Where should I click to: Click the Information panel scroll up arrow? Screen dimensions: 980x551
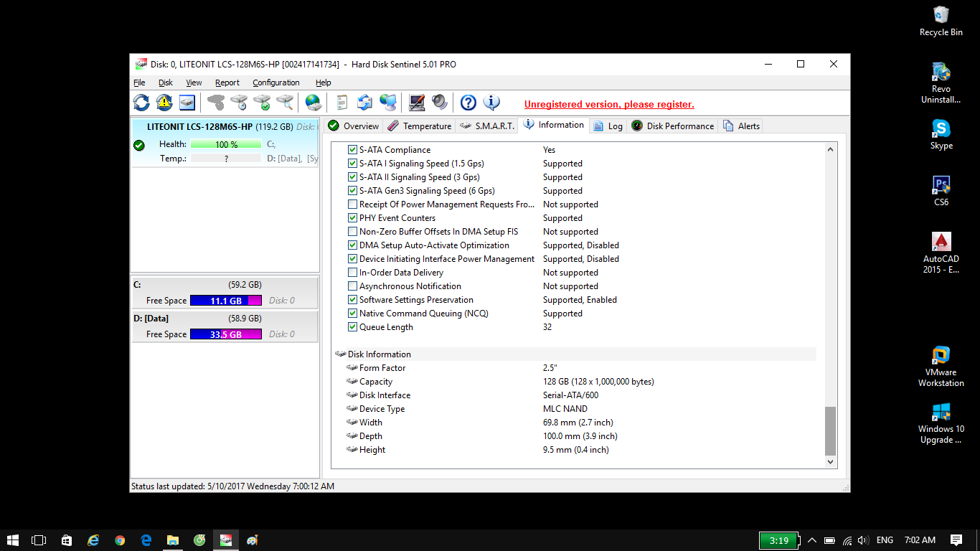pos(831,150)
